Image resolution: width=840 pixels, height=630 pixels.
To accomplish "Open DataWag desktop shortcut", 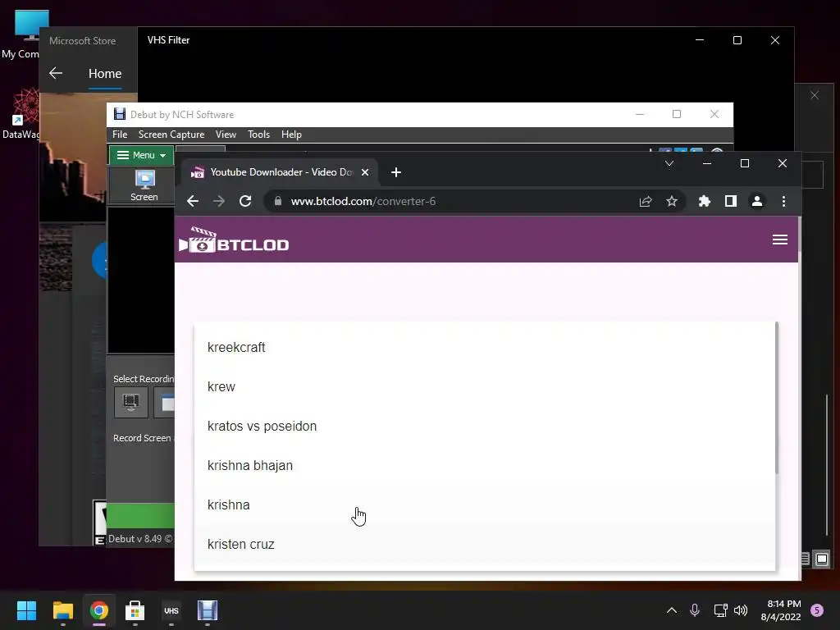I will pos(21,114).
